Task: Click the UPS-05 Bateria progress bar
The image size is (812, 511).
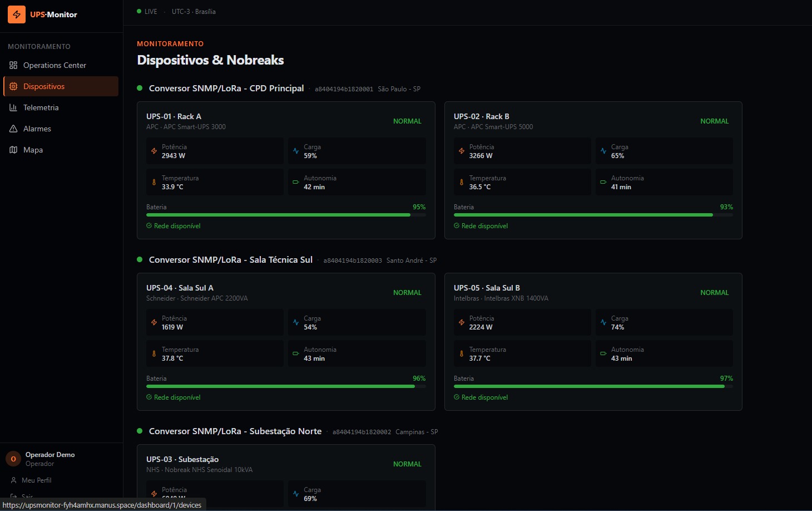Action: coord(593,386)
